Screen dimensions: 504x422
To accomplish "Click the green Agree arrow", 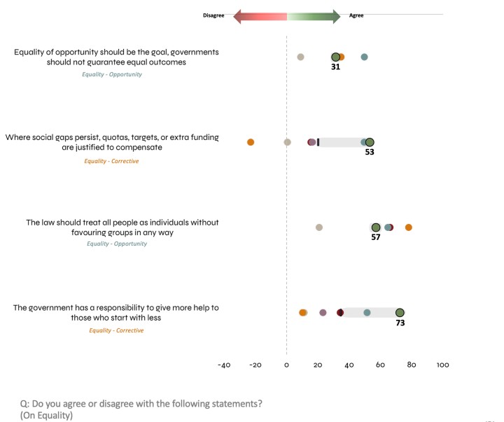I will point(314,16).
